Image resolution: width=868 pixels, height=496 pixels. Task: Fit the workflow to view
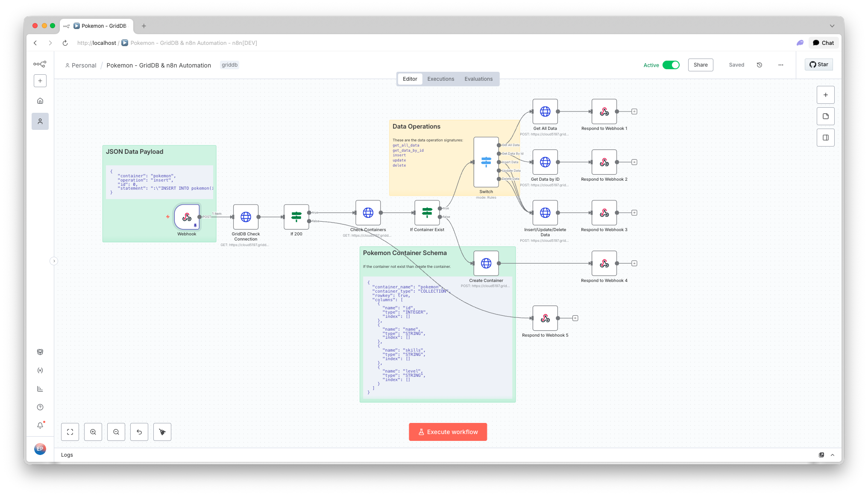coord(70,432)
